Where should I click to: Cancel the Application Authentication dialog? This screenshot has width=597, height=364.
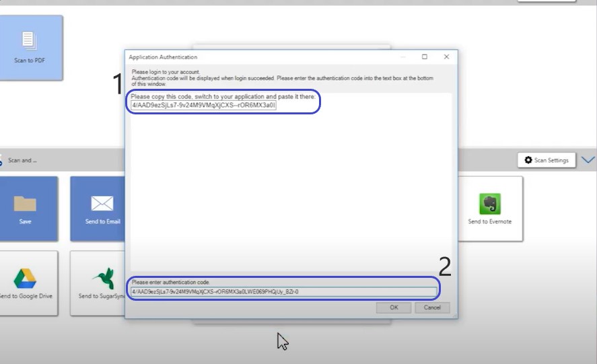[432, 307]
